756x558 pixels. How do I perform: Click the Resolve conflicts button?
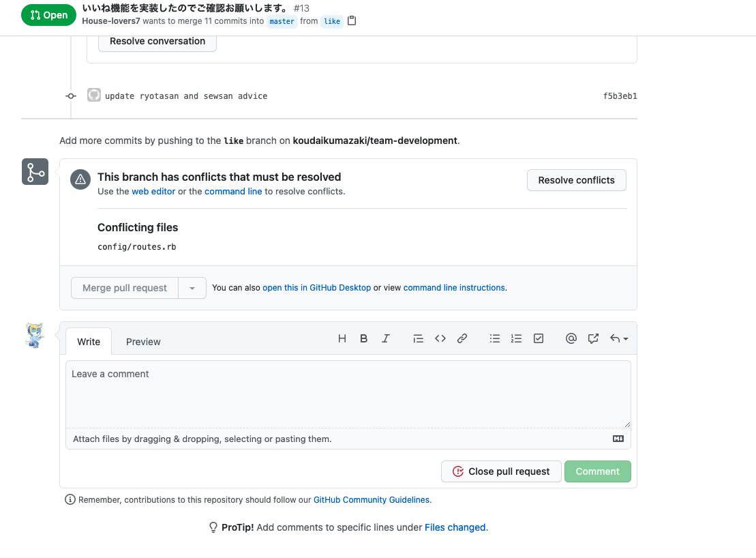[x=577, y=180]
